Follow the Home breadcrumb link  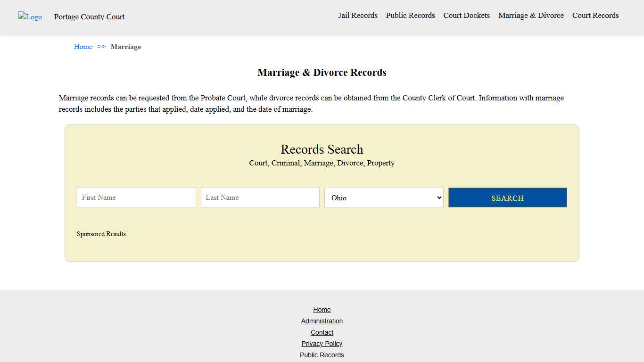pyautogui.click(x=83, y=47)
